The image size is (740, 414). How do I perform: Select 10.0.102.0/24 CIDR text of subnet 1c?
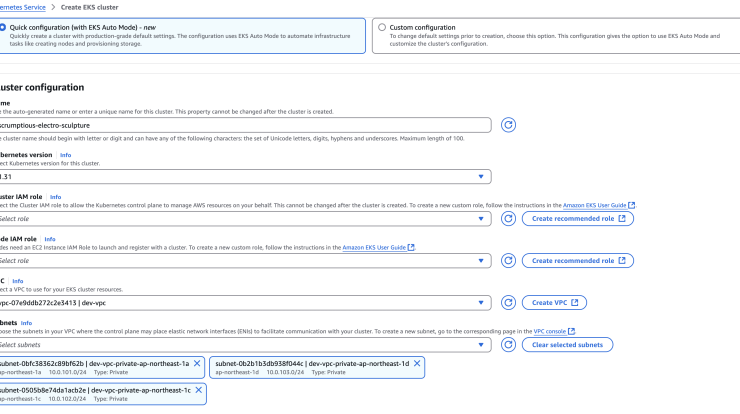[67, 398]
